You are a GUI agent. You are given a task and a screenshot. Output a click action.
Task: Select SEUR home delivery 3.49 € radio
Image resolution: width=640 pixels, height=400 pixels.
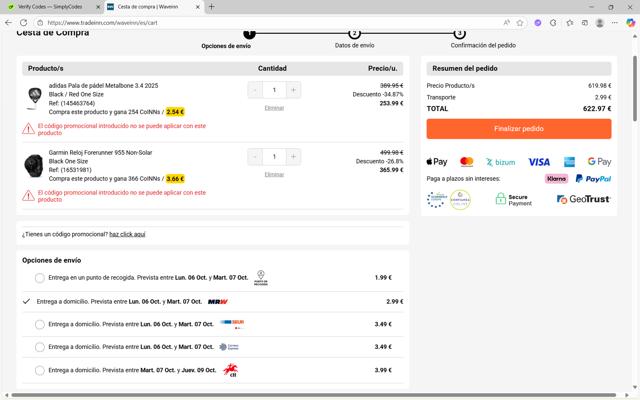(40, 324)
